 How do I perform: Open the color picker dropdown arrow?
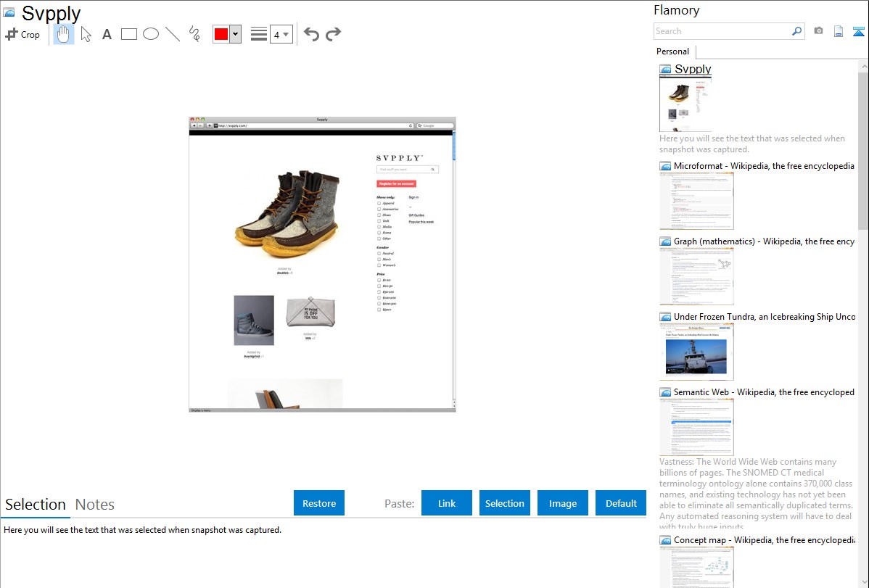236,34
